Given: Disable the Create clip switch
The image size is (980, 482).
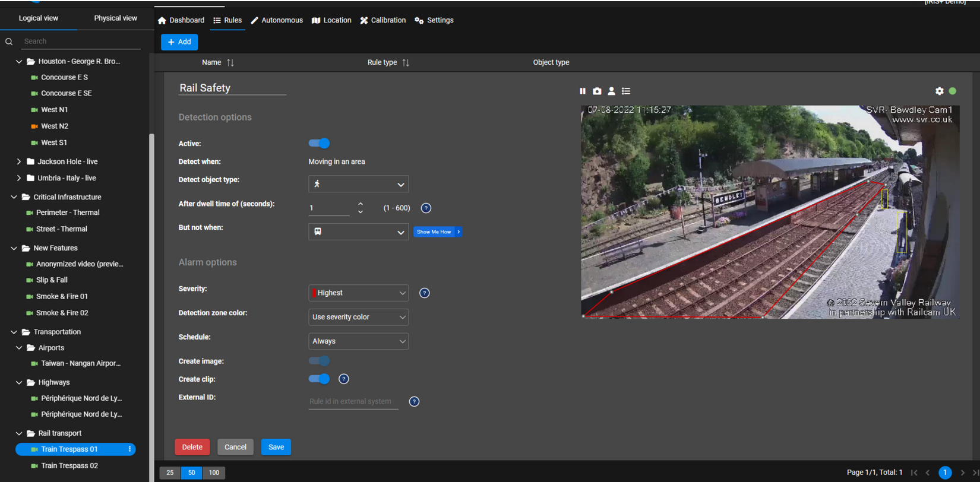Looking at the screenshot, I should (x=319, y=379).
